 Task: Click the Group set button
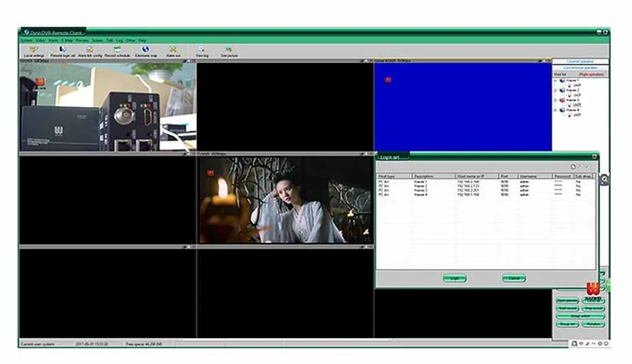point(567,324)
